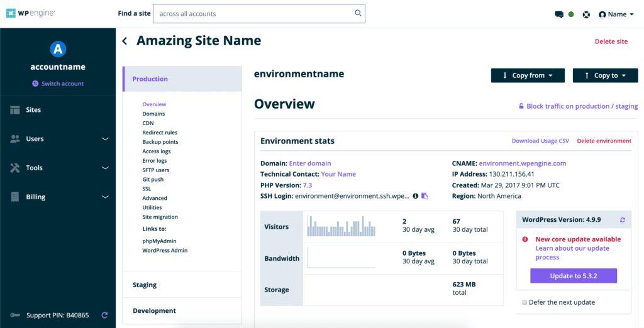Refresh the WordPress version status
Viewport: 644px width, 328px height.
622,220
